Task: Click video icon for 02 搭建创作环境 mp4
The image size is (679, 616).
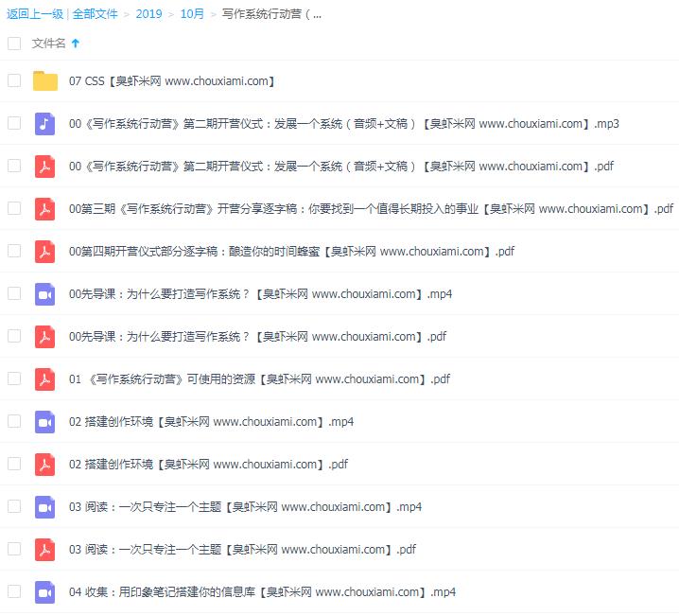Action: [x=45, y=422]
